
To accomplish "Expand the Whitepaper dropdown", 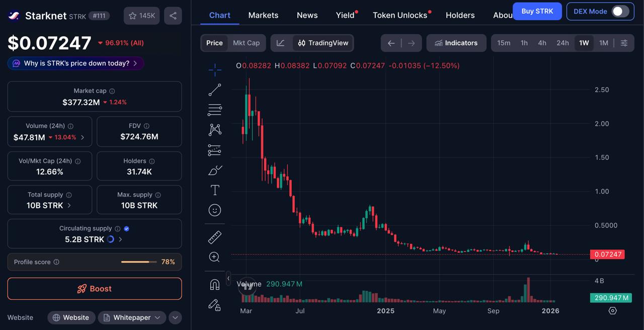I will click(132, 317).
